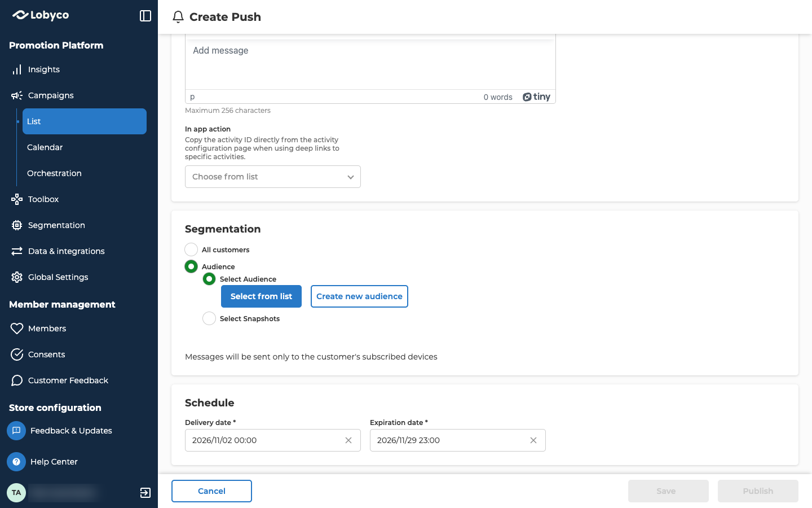Screen dimensions: 812x508
Task: Click the Save button
Action: (668, 491)
